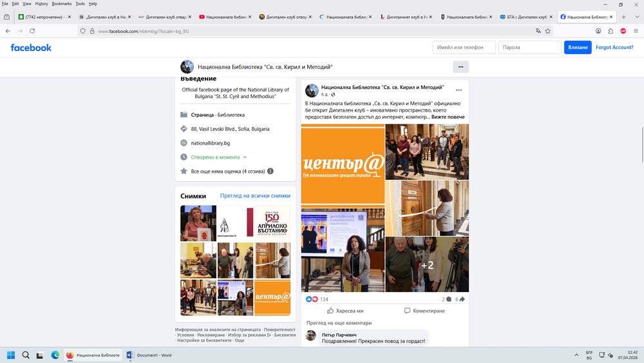Click Петър Парчевич's commenter avatar

coord(311,335)
